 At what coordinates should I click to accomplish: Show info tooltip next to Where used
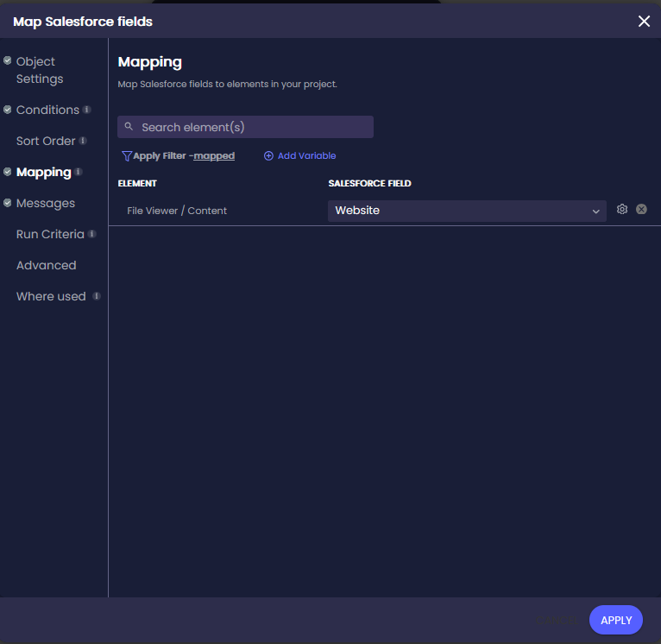click(x=97, y=296)
